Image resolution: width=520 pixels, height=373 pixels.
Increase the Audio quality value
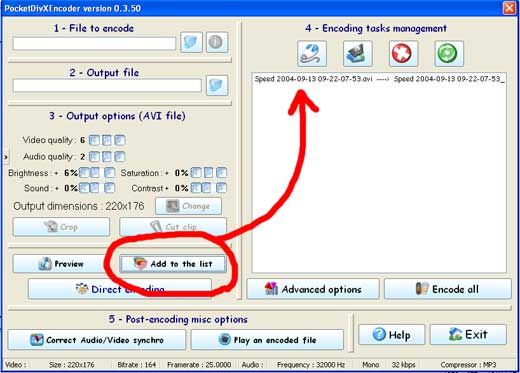pyautogui.click(x=120, y=156)
